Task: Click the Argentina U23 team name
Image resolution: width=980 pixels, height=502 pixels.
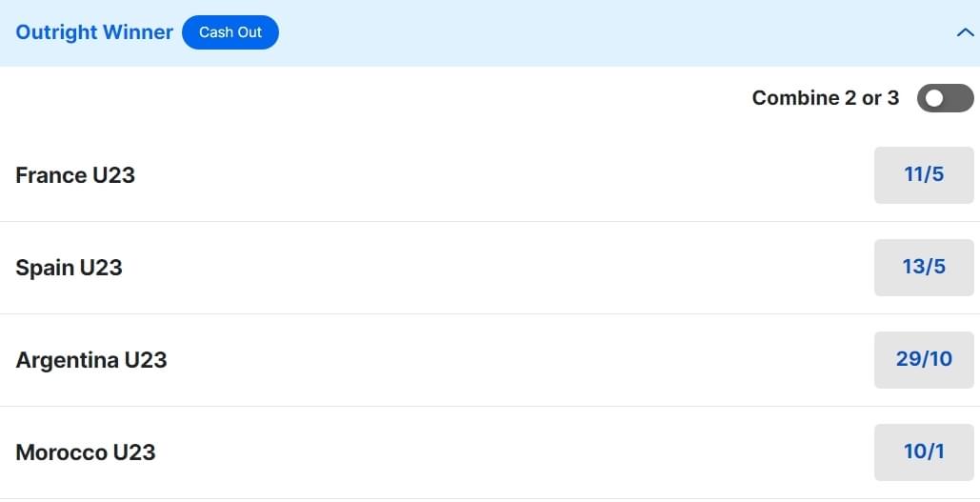Action: point(91,360)
